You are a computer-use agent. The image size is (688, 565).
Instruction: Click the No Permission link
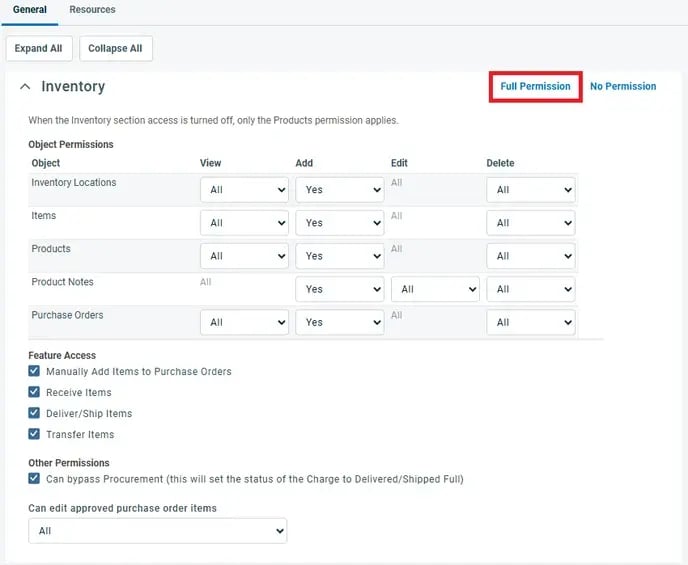(x=623, y=86)
